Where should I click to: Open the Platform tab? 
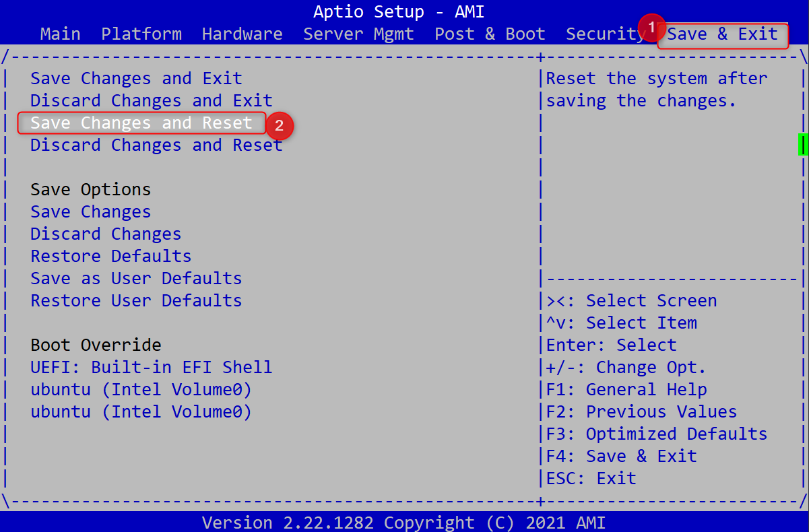[141, 34]
